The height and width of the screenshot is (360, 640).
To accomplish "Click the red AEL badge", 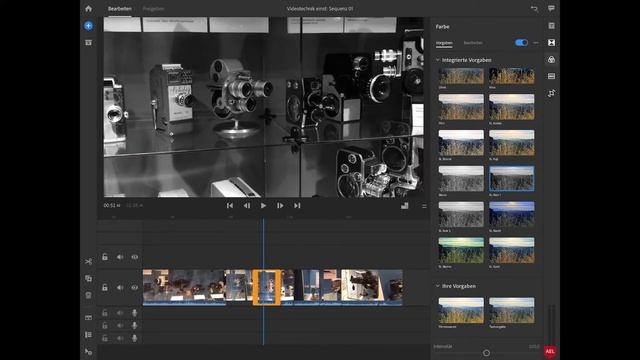I will click(550, 351).
